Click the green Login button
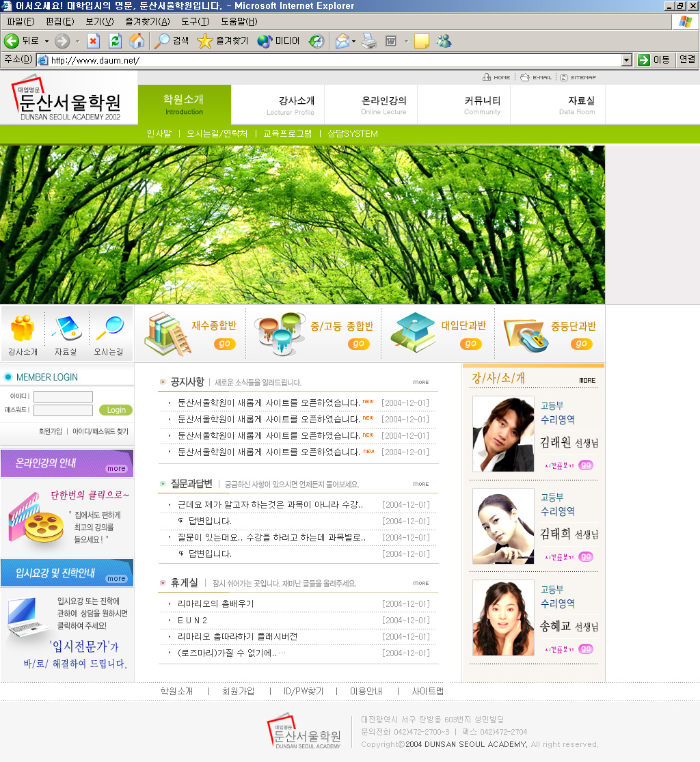Image resolution: width=700 pixels, height=762 pixels. coord(116,410)
